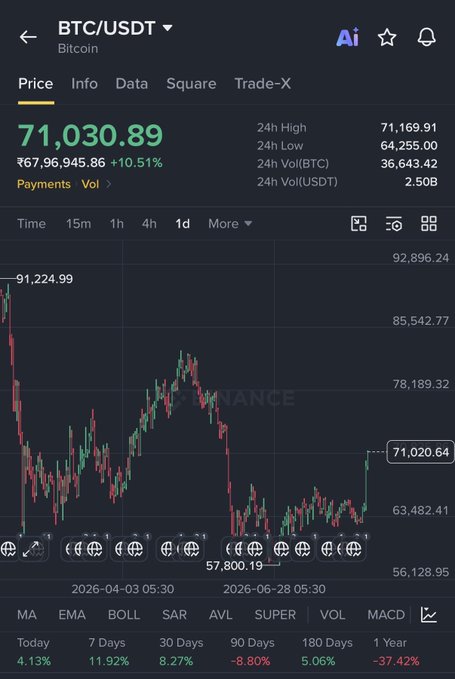Open the indicator settings chart icon
Image resolution: width=455 pixels, height=679 pixels.
point(429,615)
